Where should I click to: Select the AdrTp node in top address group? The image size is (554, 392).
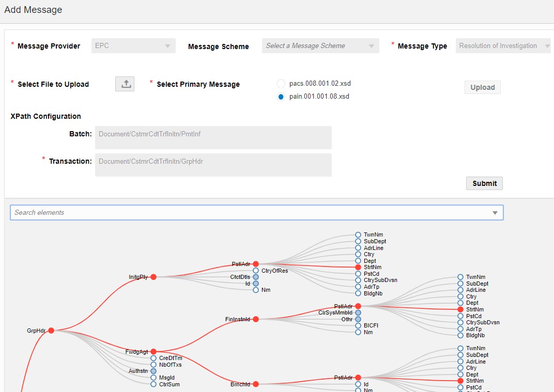tap(358, 287)
